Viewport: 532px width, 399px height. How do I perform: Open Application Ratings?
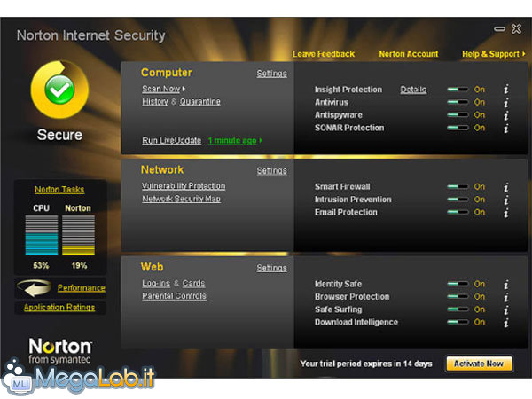point(59,308)
